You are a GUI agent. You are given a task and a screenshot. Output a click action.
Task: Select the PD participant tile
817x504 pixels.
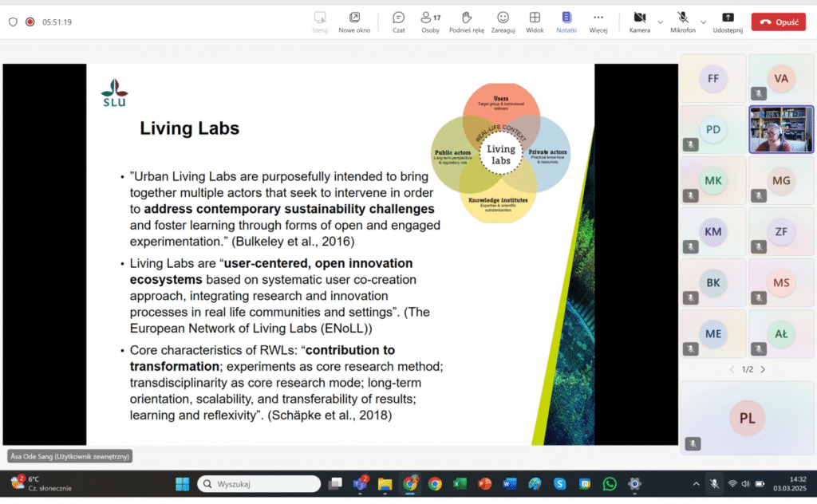click(712, 130)
